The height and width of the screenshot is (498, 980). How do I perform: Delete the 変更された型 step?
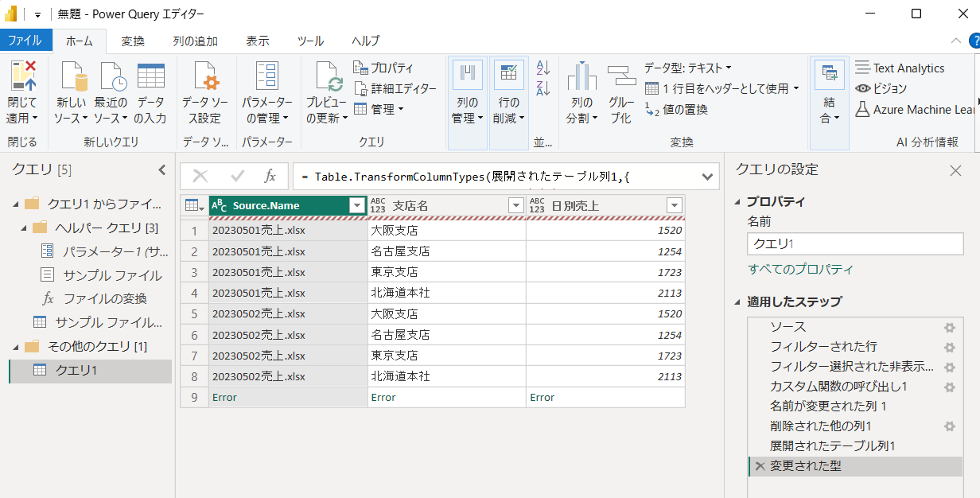(760, 466)
